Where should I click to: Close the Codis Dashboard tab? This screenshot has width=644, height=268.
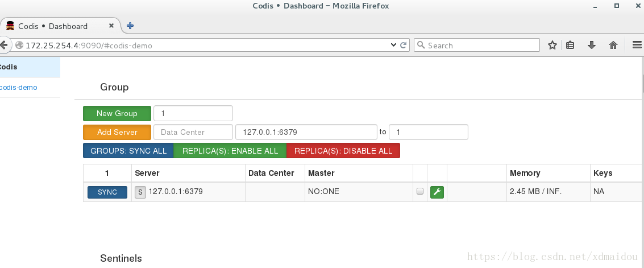pos(111,26)
